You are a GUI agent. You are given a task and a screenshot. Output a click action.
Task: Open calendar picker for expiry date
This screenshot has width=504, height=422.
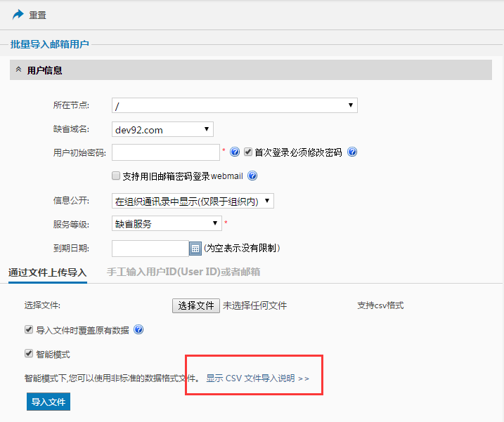point(195,249)
